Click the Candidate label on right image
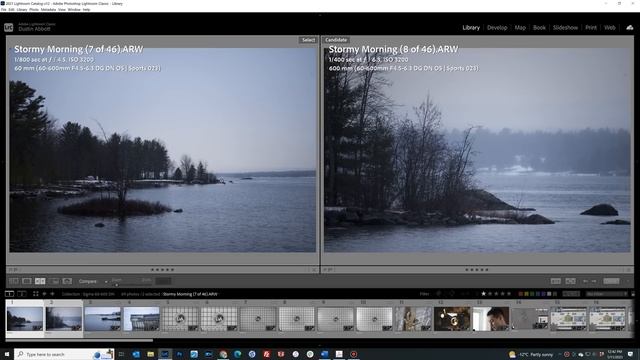Screen dimensions: 640x360 coord(336,40)
